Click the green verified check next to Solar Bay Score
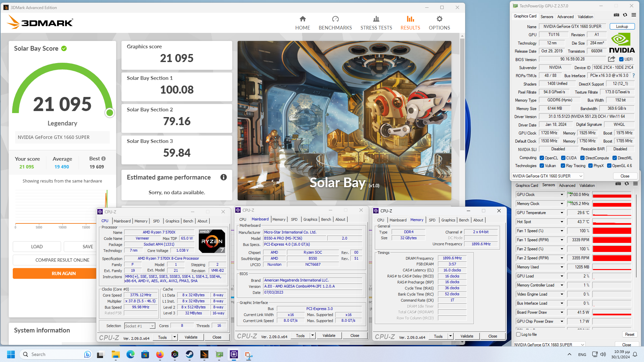 point(64,49)
